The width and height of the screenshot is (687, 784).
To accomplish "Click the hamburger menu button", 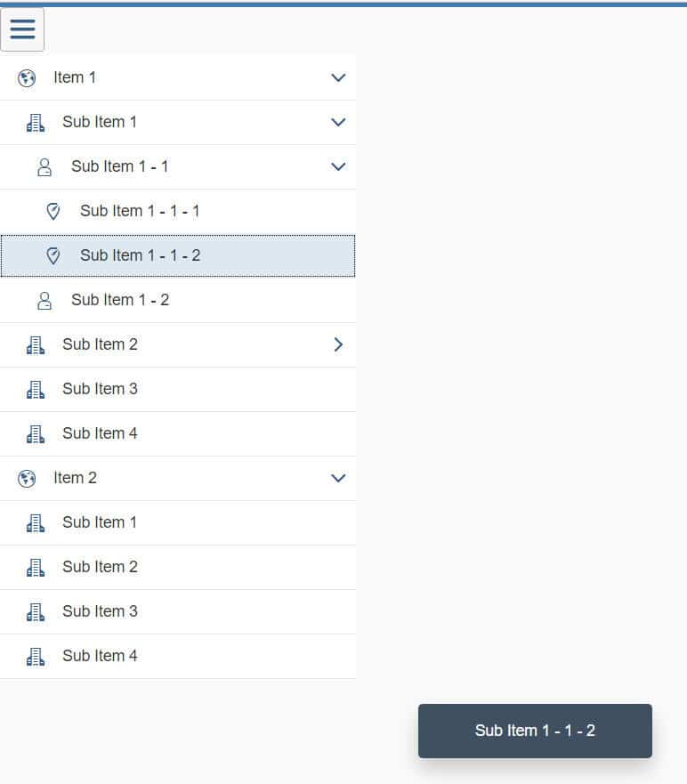I will point(22,29).
